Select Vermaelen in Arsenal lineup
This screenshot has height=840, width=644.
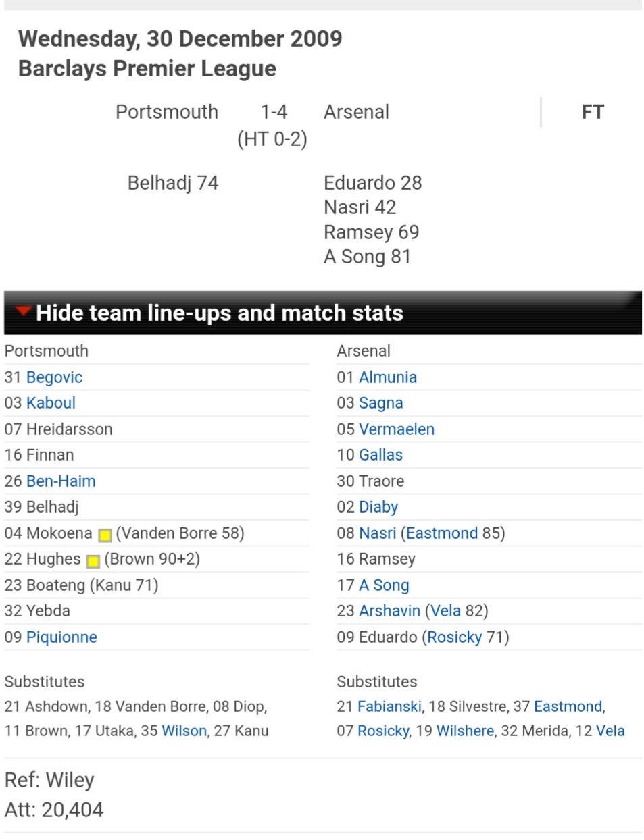pyautogui.click(x=396, y=429)
